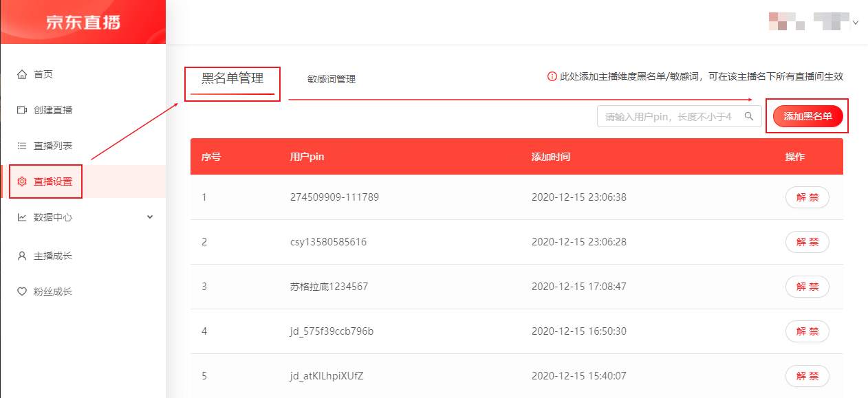Click the home icon beside 首页
868x398 pixels.
(22, 74)
